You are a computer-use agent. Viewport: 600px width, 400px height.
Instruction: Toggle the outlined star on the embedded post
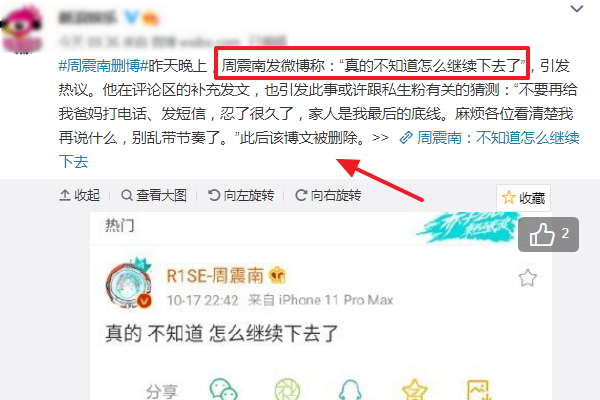pyautogui.click(x=527, y=278)
